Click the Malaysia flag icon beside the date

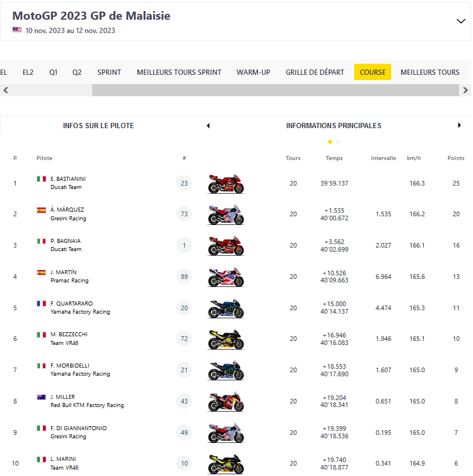(17, 30)
